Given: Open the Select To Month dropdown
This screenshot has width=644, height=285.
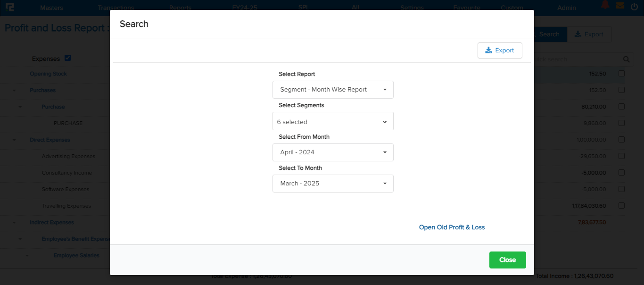Looking at the screenshot, I should click(333, 184).
